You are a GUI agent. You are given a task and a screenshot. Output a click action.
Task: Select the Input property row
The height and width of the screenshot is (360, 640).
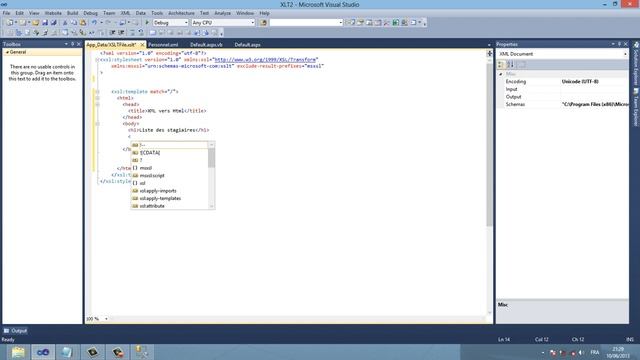point(562,89)
